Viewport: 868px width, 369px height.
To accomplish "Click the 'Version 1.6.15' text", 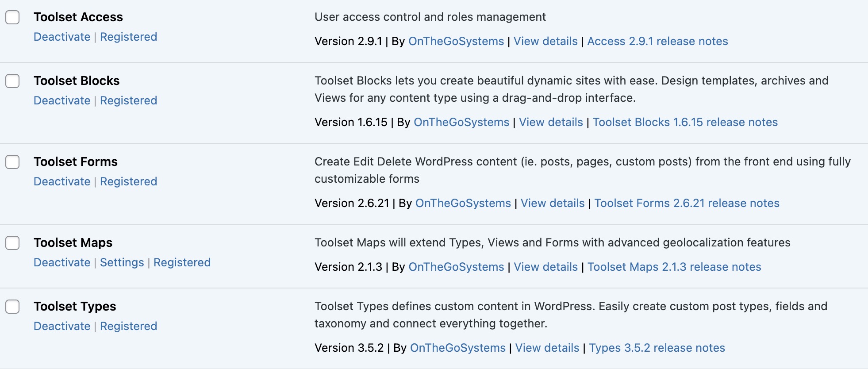I will click(351, 122).
